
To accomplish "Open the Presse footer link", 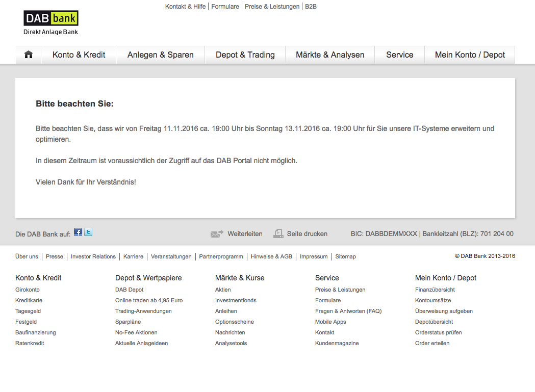I will [x=55, y=256].
